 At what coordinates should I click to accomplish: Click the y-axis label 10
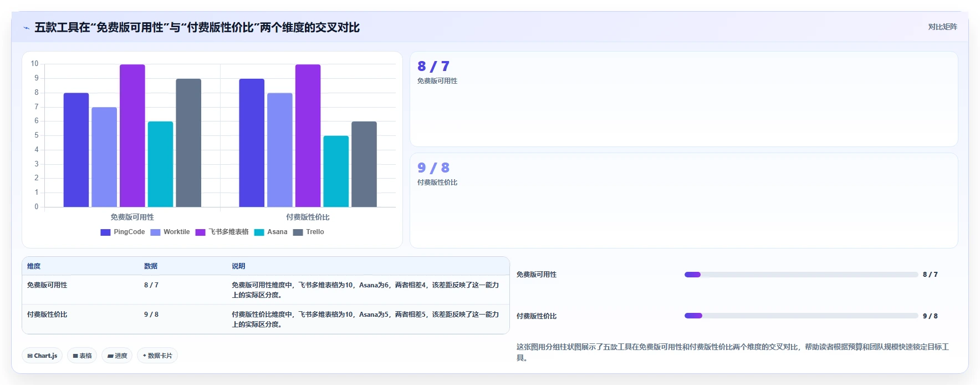(x=34, y=64)
